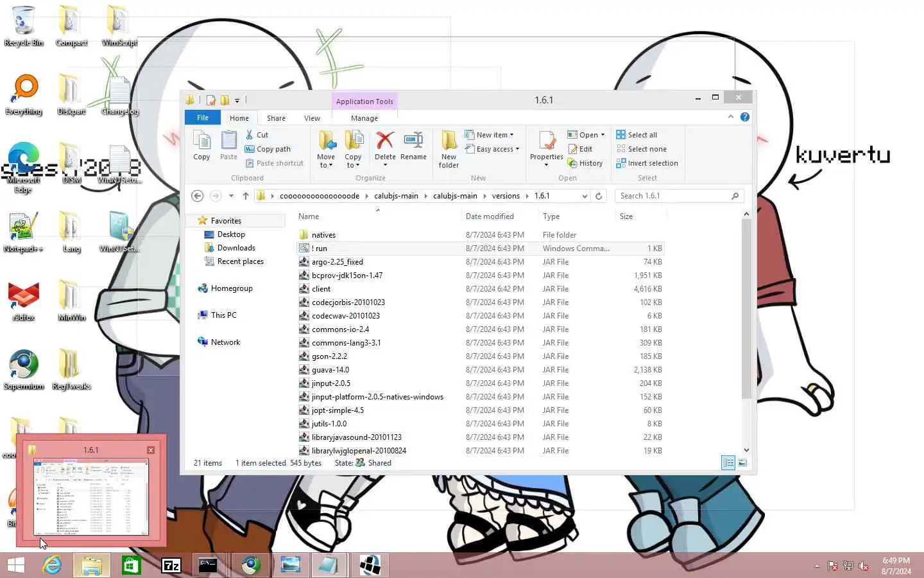Click the Refresh address bar button
The width and height of the screenshot is (924, 578).
point(599,196)
